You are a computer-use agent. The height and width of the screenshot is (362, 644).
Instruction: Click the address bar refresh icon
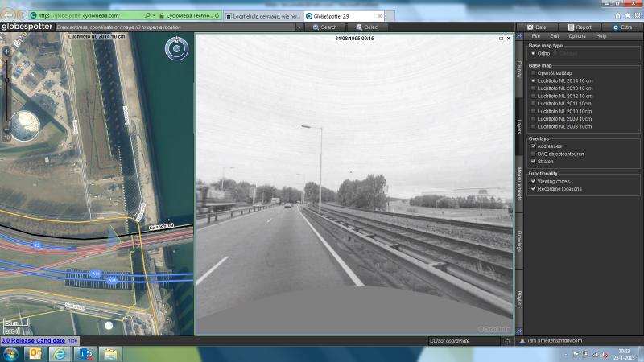pyautogui.click(x=217, y=15)
